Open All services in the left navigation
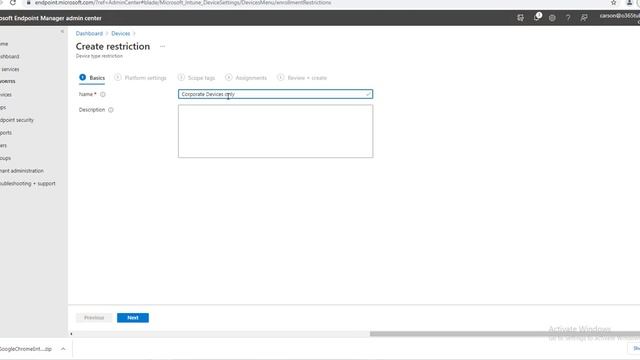The width and height of the screenshot is (640, 360). 9,69
